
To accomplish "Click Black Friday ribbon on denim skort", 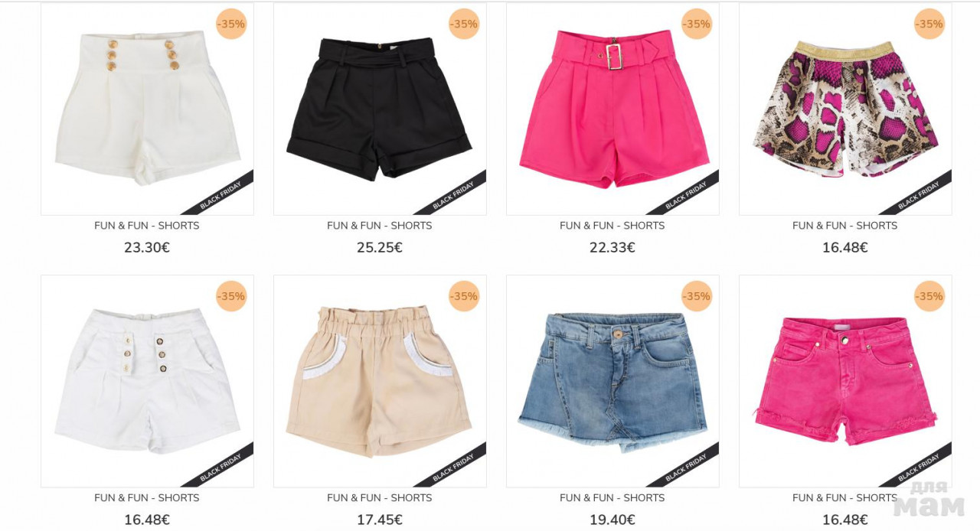I will pyautogui.click(x=685, y=467).
